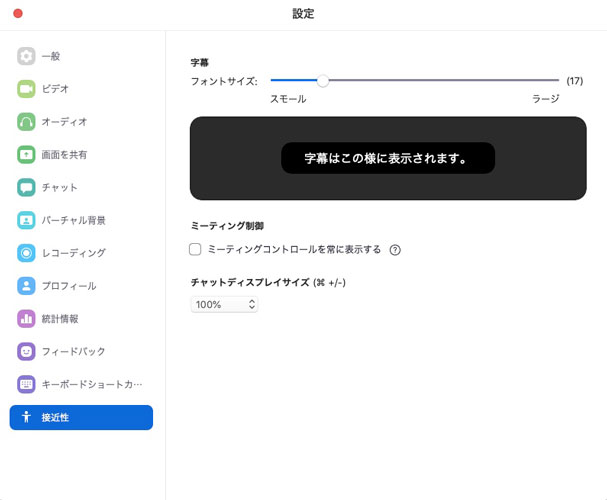The image size is (607, 500).
Task: Open the チャット speech bubble icon
Action: 26,187
